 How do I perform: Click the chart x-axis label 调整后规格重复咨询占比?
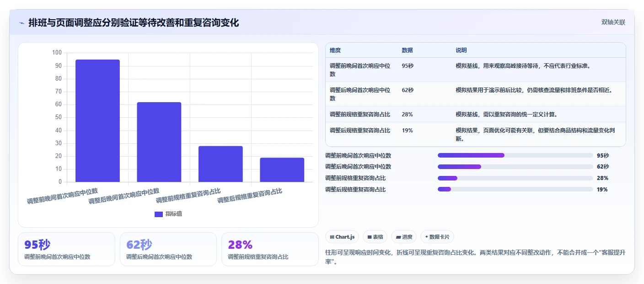(249, 196)
